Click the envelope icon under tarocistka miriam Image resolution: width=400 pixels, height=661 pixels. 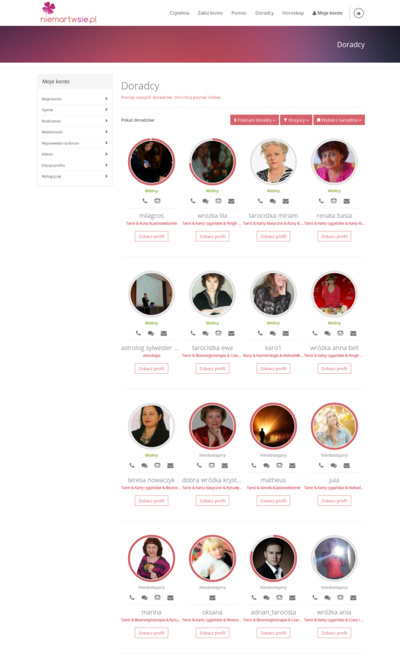pos(286,201)
